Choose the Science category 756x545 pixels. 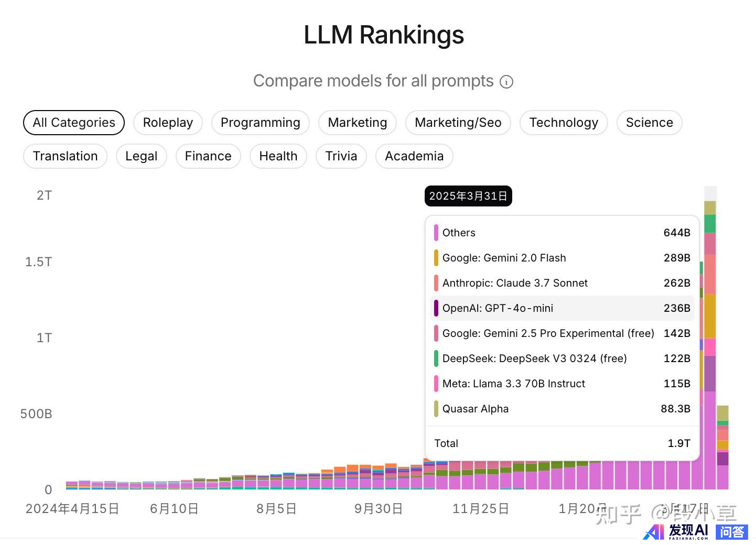click(x=650, y=123)
